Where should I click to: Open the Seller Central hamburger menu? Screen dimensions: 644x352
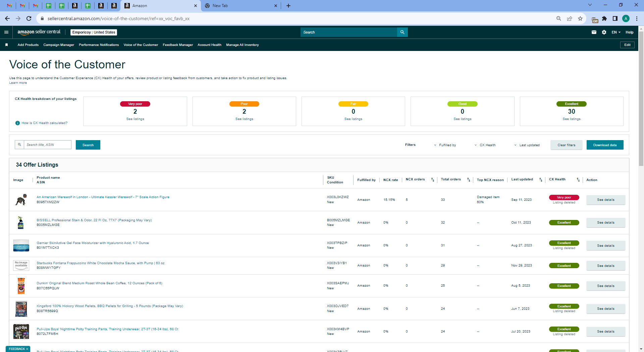[6, 32]
